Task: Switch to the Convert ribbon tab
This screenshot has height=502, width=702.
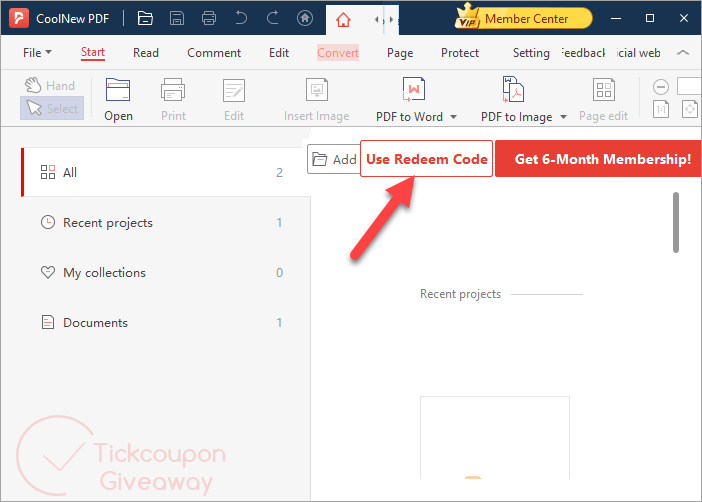Action: click(338, 53)
